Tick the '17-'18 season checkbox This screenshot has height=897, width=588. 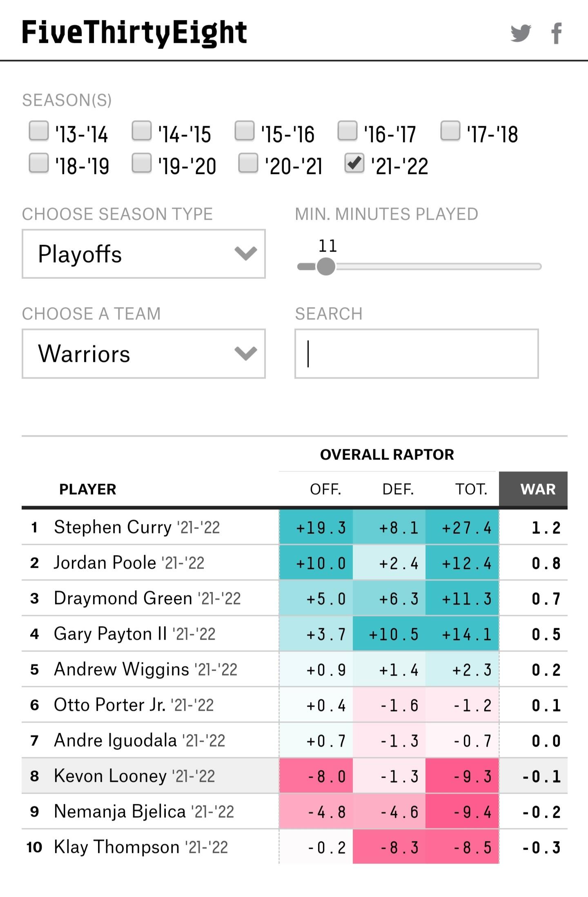(x=450, y=131)
